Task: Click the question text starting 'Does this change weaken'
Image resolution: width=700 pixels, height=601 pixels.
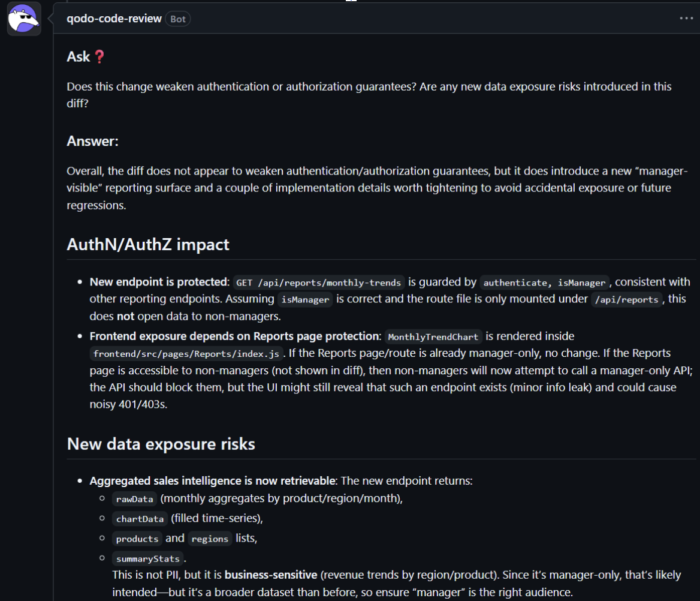Action: click(369, 95)
